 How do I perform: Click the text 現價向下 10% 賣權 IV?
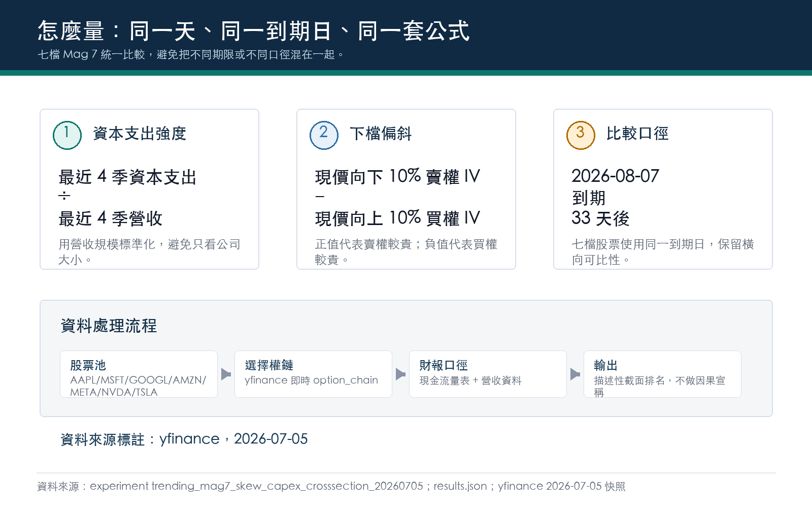398,177
